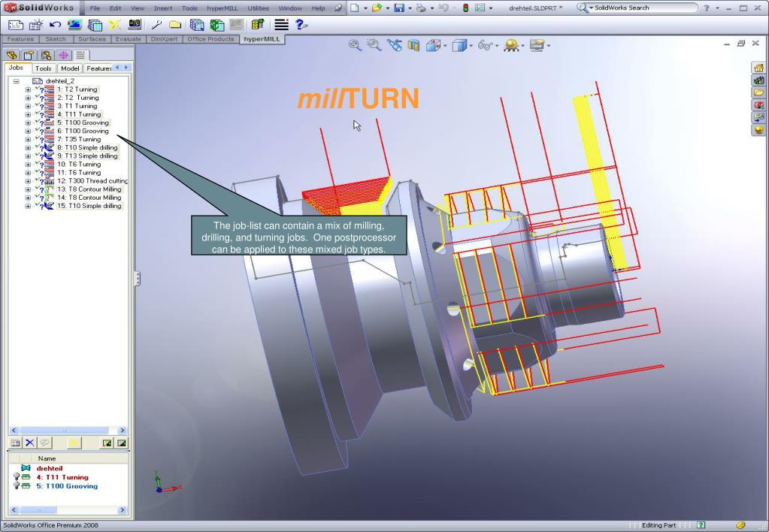Click the New document icon
The height and width of the screenshot is (532, 769).
[354, 8]
